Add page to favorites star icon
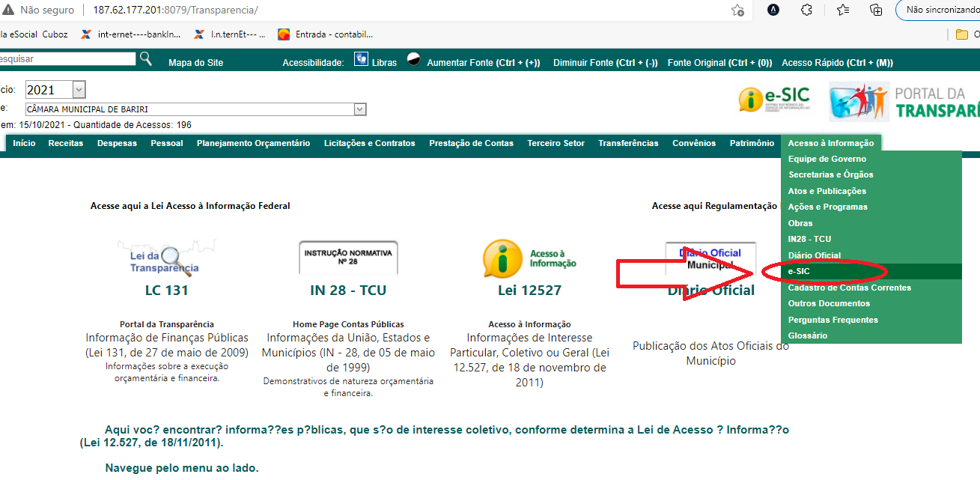 click(737, 10)
